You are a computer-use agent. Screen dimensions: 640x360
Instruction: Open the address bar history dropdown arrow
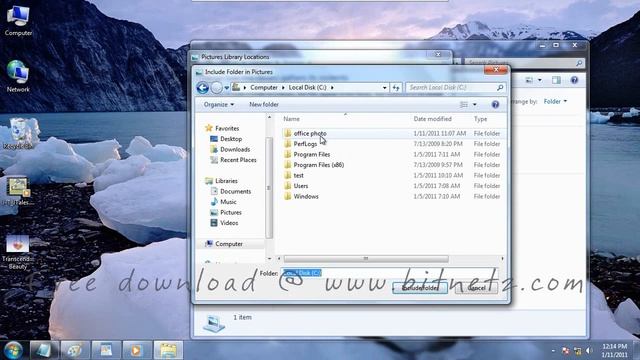click(384, 87)
